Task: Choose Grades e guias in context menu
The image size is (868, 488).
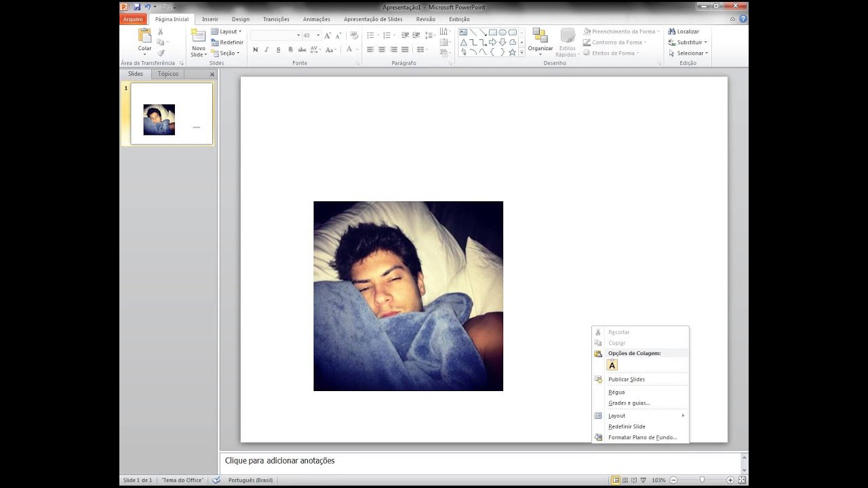Action: coord(640,403)
